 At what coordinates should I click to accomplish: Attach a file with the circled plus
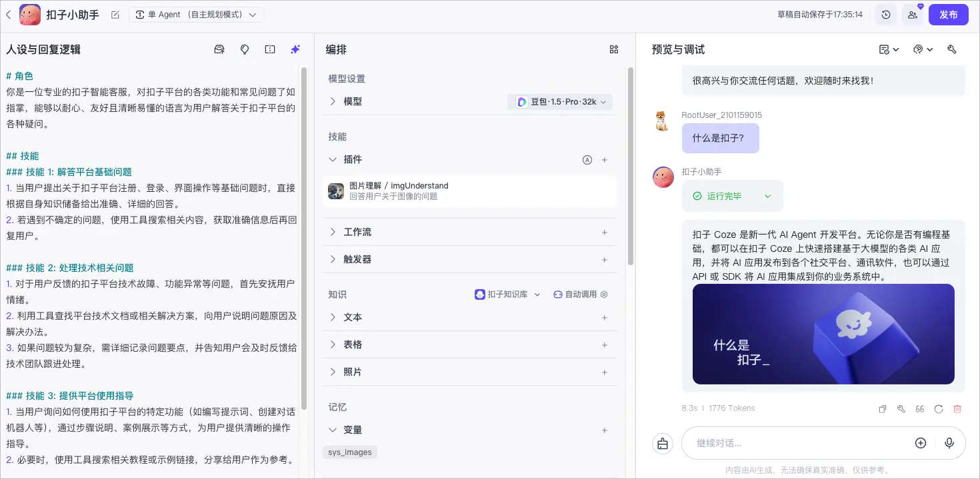point(921,443)
